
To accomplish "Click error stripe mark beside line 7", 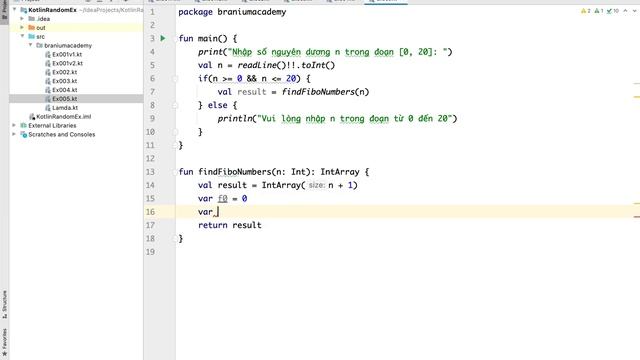I will pos(636,97).
